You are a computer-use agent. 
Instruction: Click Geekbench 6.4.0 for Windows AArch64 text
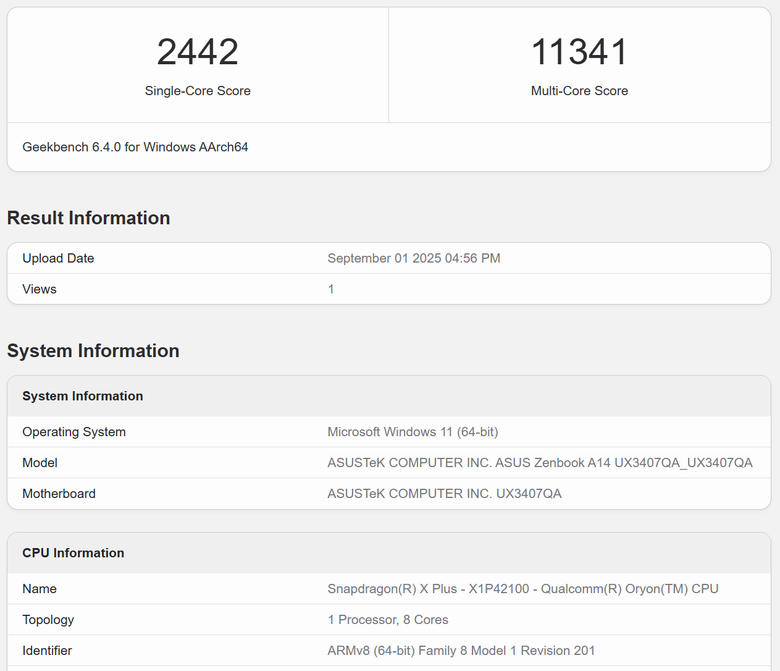pos(135,147)
